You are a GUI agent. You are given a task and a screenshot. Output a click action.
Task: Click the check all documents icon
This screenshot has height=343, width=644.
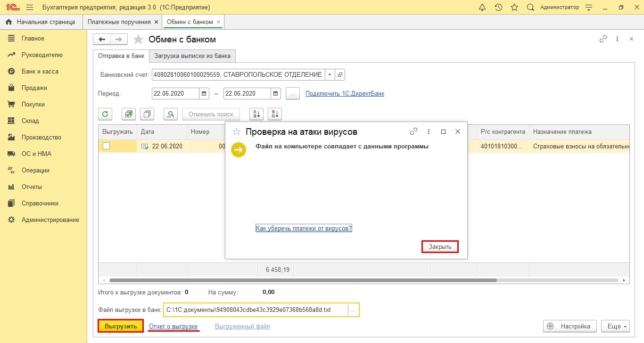[x=129, y=114]
